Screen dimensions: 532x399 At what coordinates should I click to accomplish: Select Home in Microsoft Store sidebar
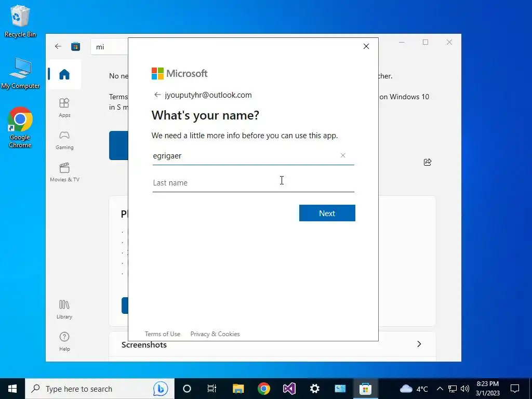point(64,74)
